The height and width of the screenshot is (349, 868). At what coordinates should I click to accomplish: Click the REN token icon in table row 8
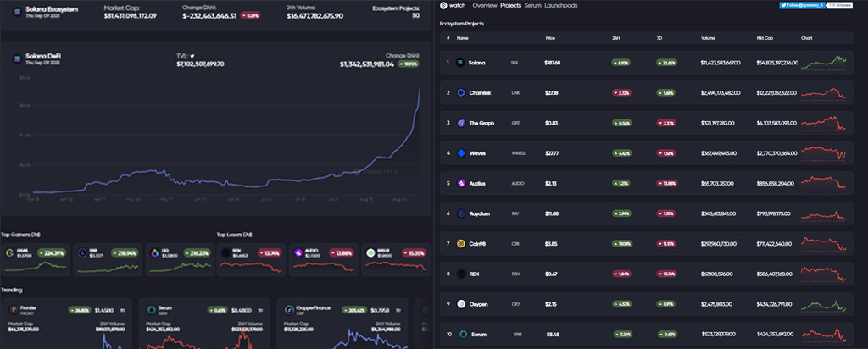(460, 274)
